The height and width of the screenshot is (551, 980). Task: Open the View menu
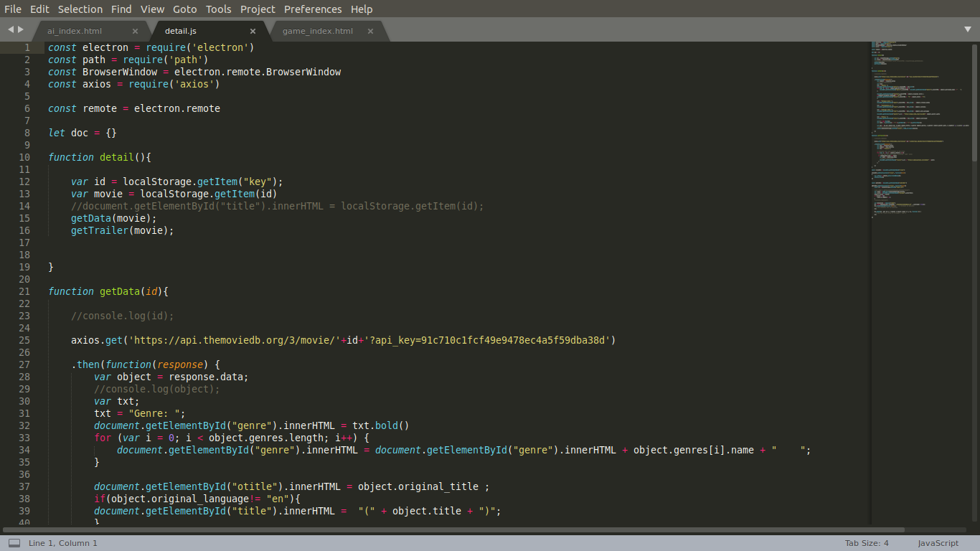click(152, 9)
